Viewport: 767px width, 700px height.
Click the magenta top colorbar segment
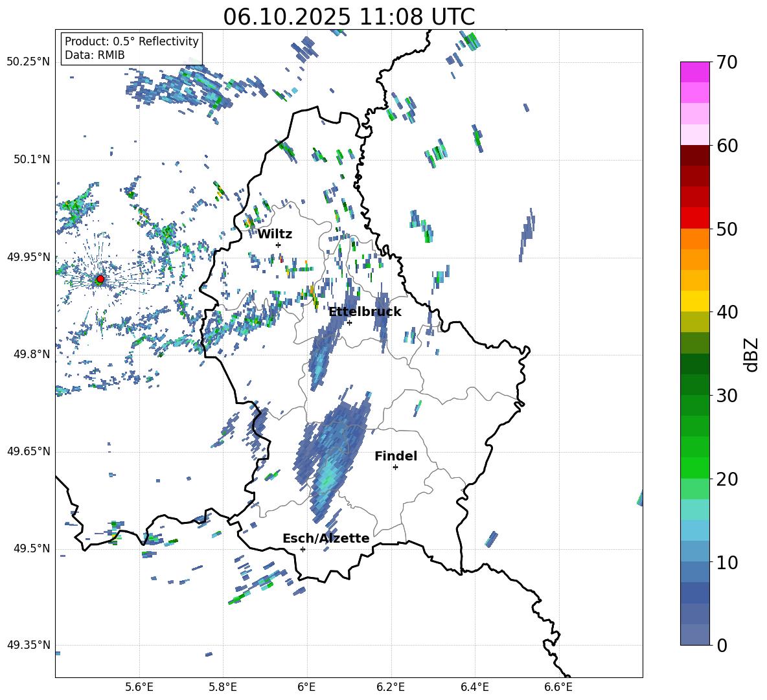coord(694,73)
